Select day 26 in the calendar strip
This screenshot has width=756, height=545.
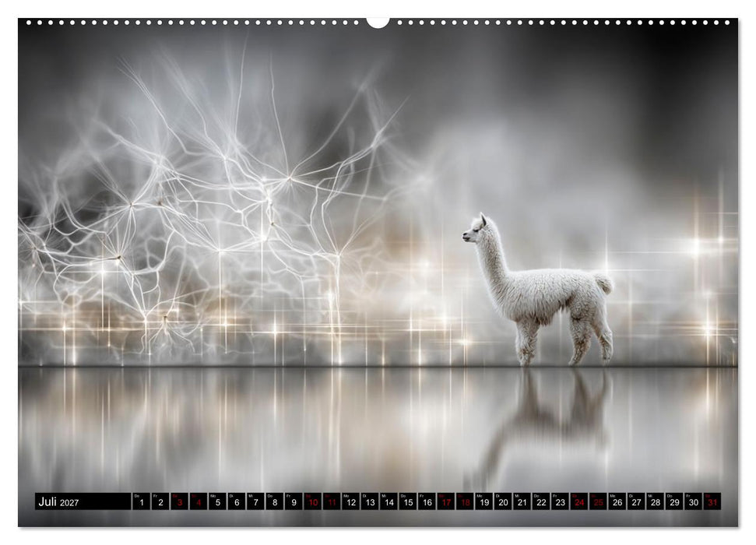click(617, 501)
